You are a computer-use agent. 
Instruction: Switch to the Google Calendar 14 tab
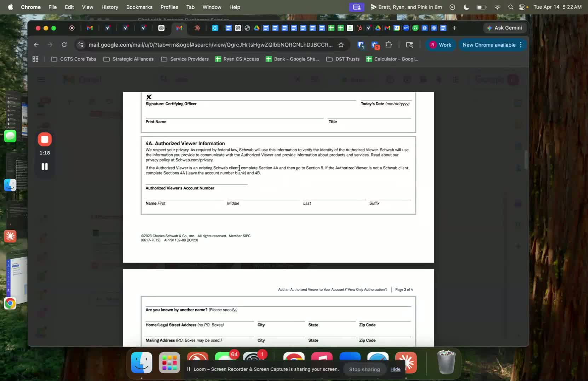point(397,28)
